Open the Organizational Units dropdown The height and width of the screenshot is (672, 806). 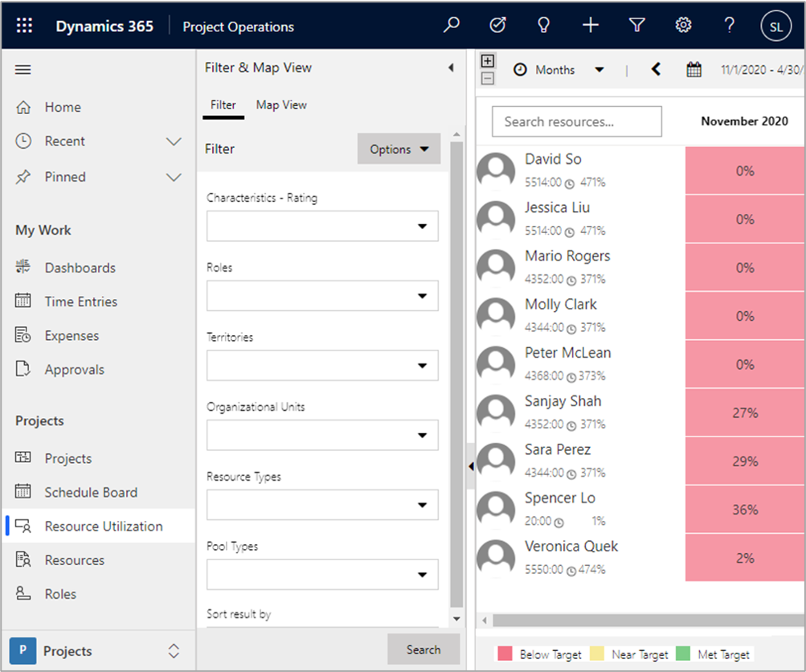[x=322, y=435]
